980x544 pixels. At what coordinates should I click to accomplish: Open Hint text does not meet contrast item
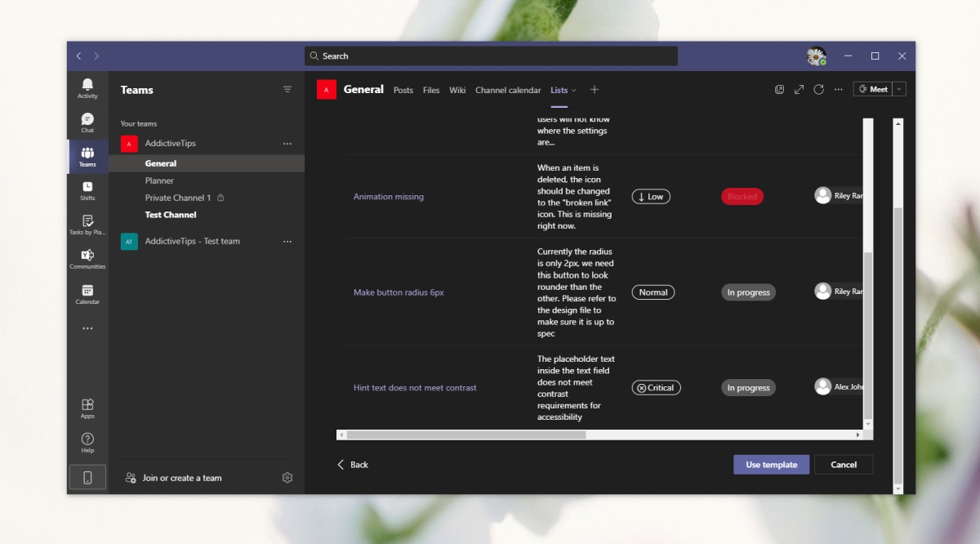tap(415, 388)
